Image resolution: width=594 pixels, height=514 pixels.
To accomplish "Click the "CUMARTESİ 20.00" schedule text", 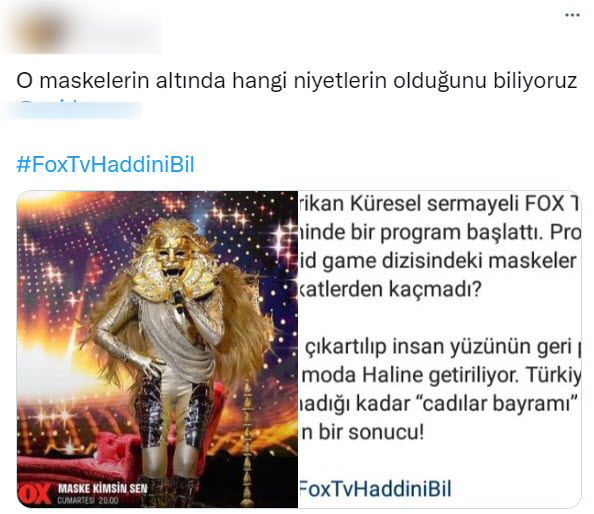I will pos(88,500).
